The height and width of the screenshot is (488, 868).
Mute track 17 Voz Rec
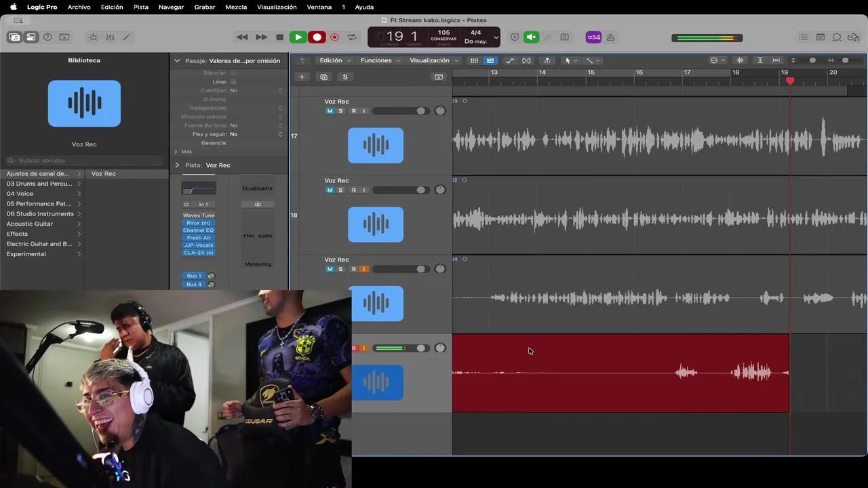[x=330, y=111]
